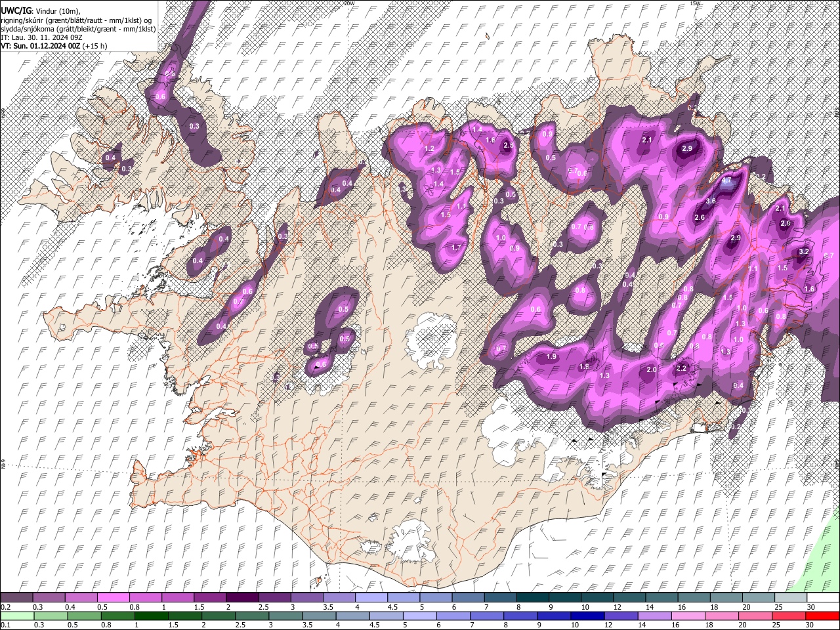Select the bottom-row pale green swatch between 0.1 and 0.3

click(17, 616)
